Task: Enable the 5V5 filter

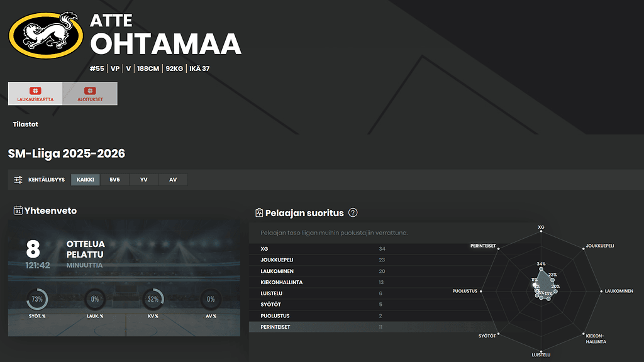Action: 114,179
